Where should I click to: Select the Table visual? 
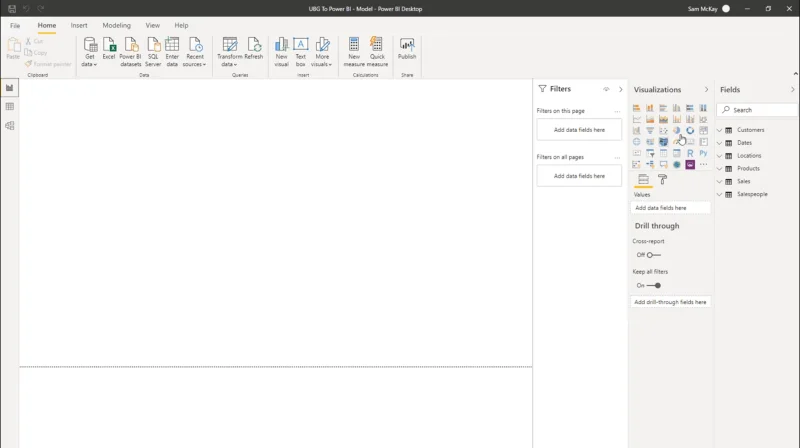663,153
